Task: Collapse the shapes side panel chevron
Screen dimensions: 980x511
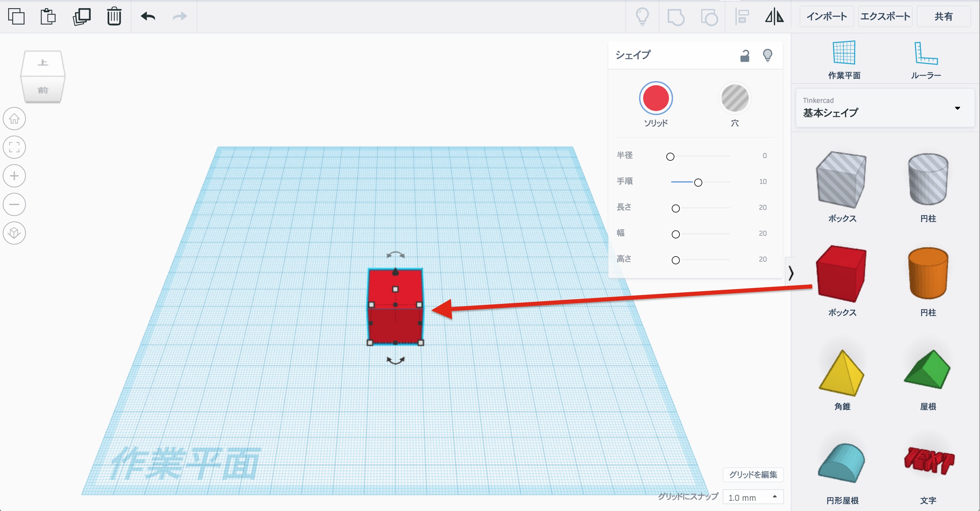Action: [x=791, y=273]
